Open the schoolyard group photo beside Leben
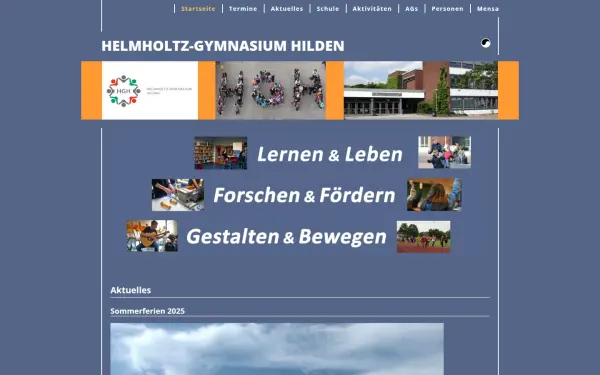 point(445,152)
